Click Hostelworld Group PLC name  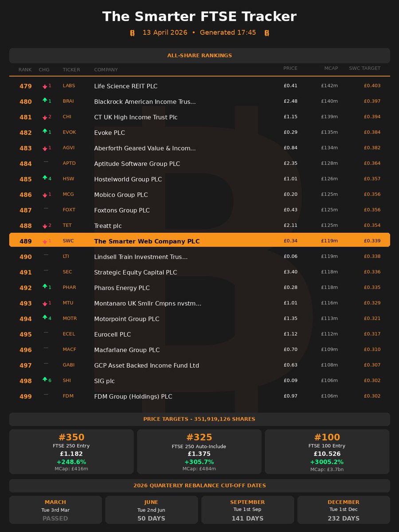(128, 180)
